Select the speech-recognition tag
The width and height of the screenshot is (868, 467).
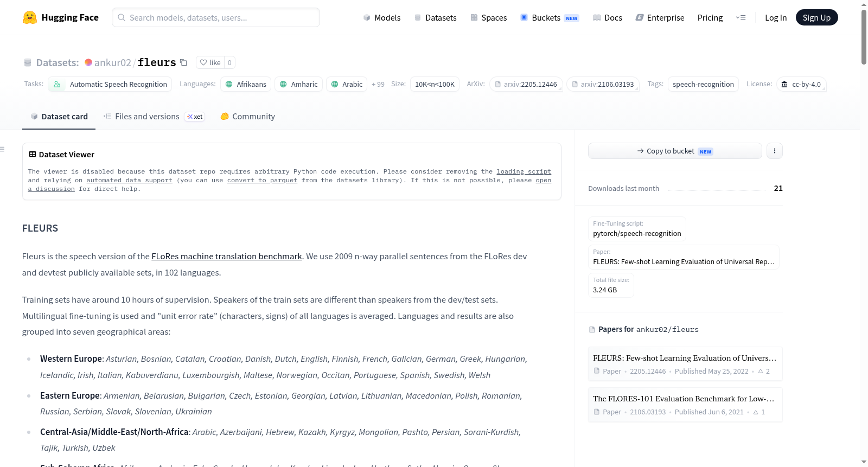(x=703, y=84)
